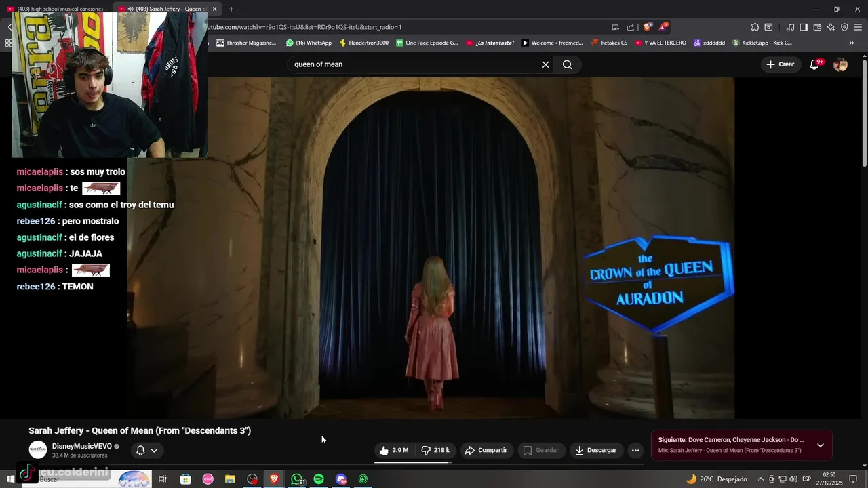This screenshot has height=488, width=868.
Task: Close the Sarah Jeffery browser tab
Action: (215, 9)
